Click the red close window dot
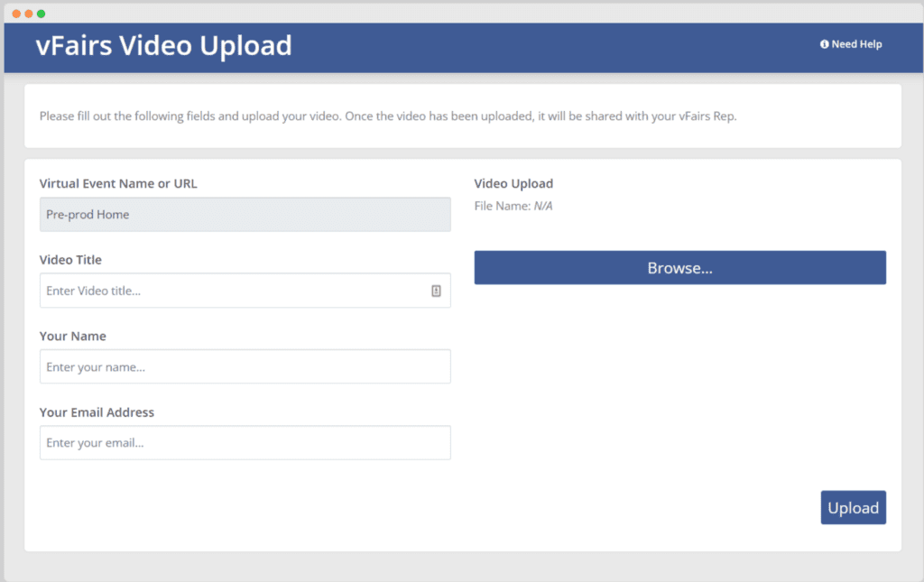This screenshot has height=582, width=924. coord(16,14)
